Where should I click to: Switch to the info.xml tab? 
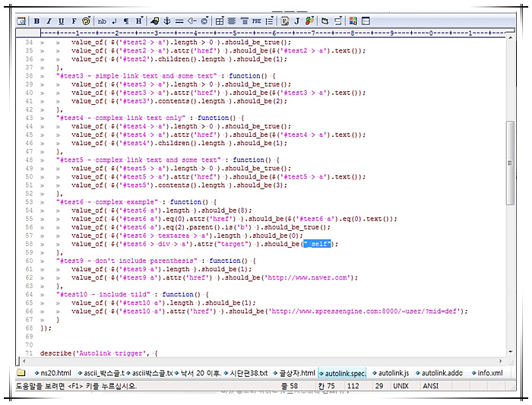point(487,373)
